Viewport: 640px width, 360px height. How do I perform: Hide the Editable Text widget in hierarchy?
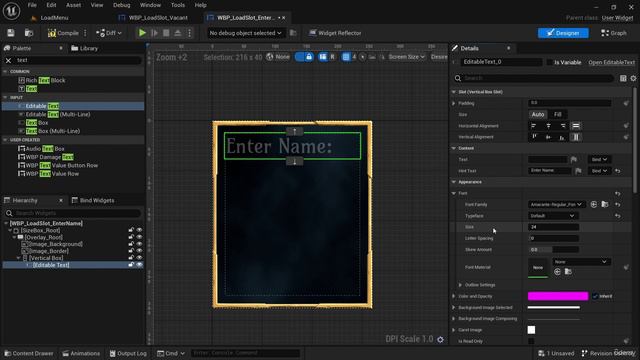point(139,265)
